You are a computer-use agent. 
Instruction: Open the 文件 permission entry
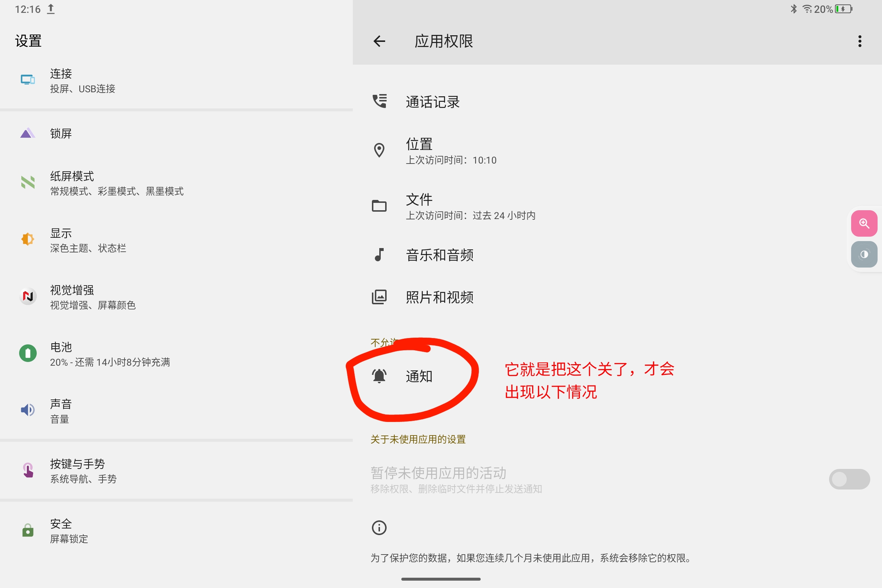tap(617, 206)
